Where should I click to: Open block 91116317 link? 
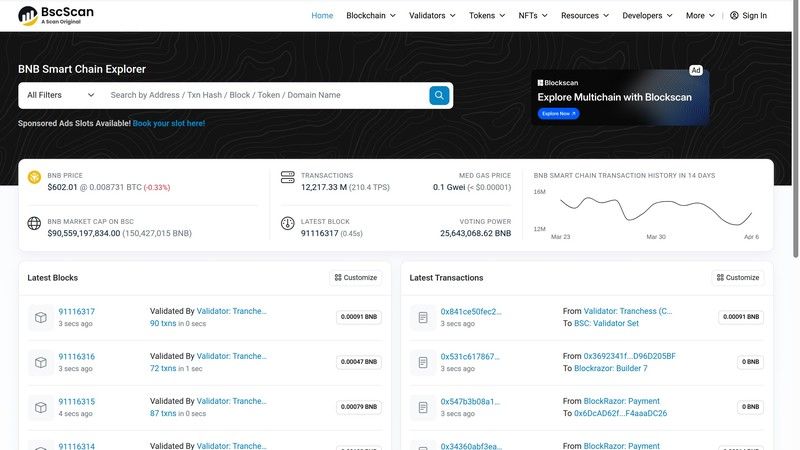[77, 312]
